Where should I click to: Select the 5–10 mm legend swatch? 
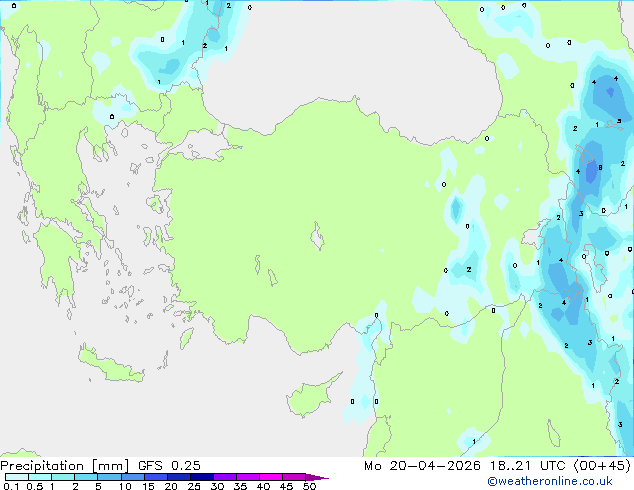(x=110, y=477)
